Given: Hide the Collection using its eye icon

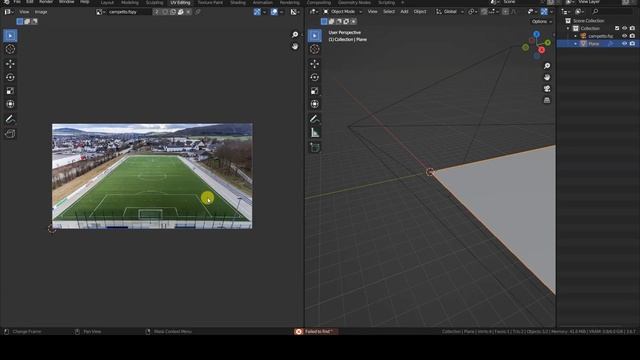Looking at the screenshot, I should (624, 28).
